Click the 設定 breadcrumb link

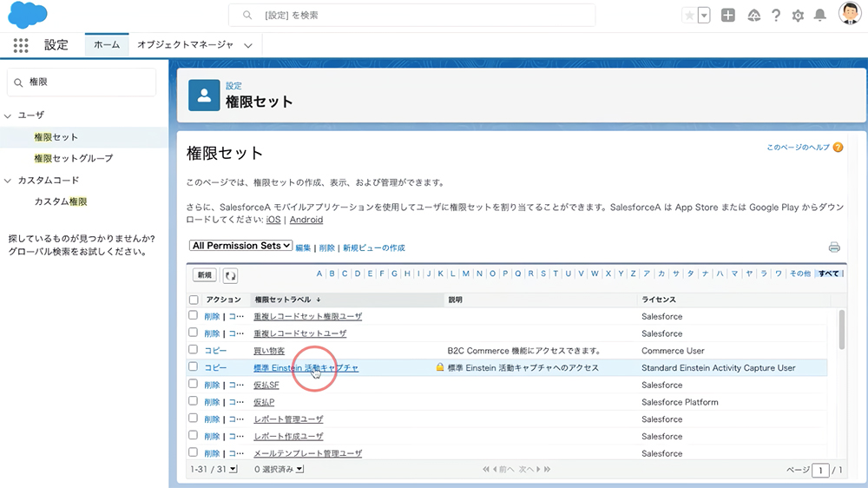[233, 86]
